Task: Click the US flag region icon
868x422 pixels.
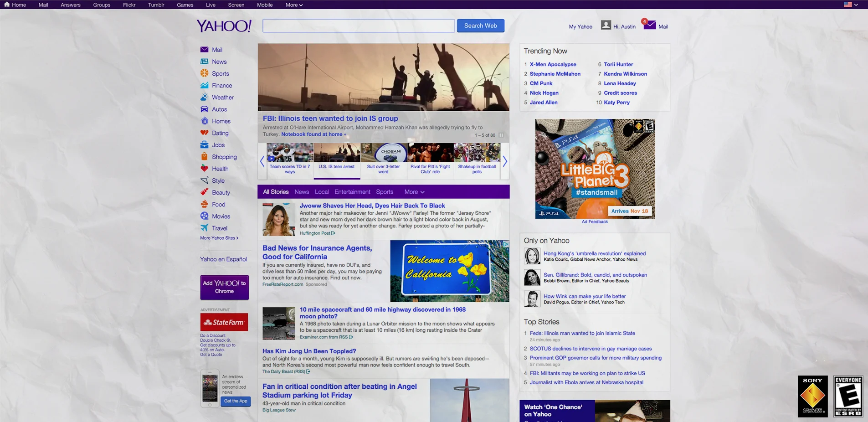Action: [x=847, y=5]
